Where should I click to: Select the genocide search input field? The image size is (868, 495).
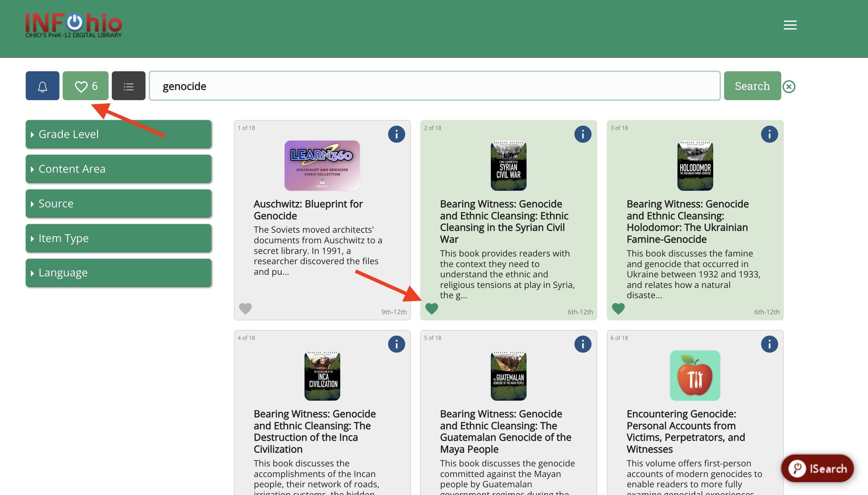(435, 86)
